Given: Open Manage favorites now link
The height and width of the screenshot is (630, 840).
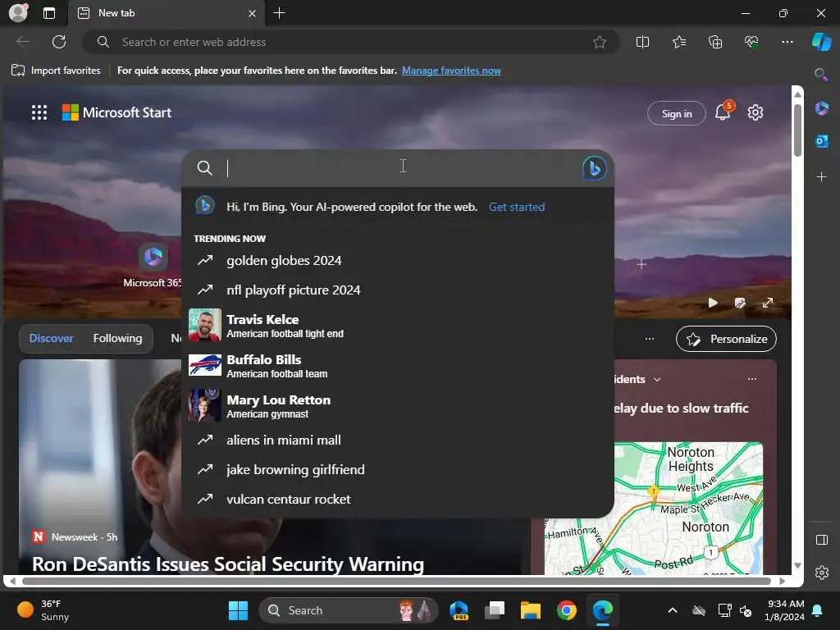Looking at the screenshot, I should [x=452, y=71].
